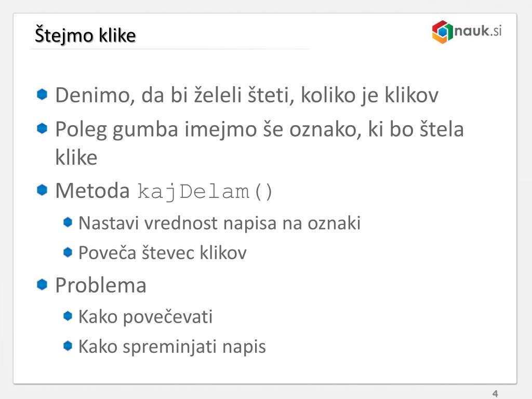Click the bullet before Poveča števec
The width and height of the screenshot is (532, 399).
68,252
